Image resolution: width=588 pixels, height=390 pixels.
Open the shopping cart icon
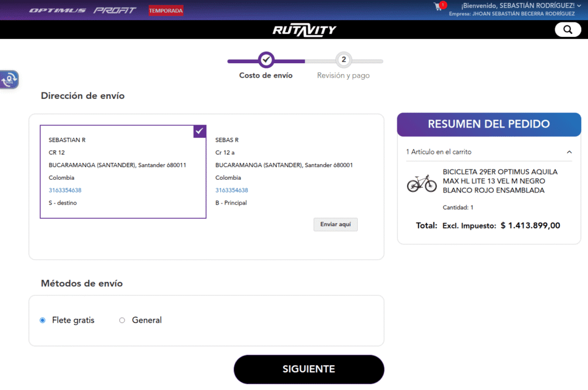(x=439, y=6)
